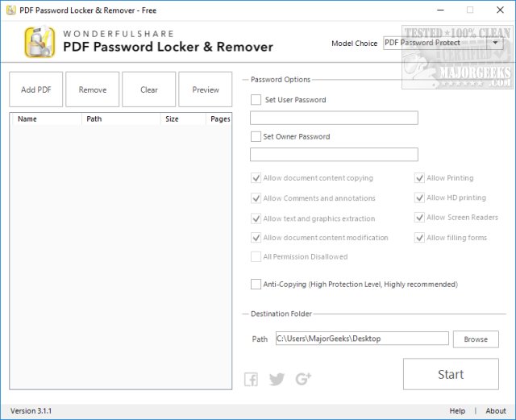516x420 pixels.
Task: Click the Version 3.1.1 status text
Action: point(31,411)
